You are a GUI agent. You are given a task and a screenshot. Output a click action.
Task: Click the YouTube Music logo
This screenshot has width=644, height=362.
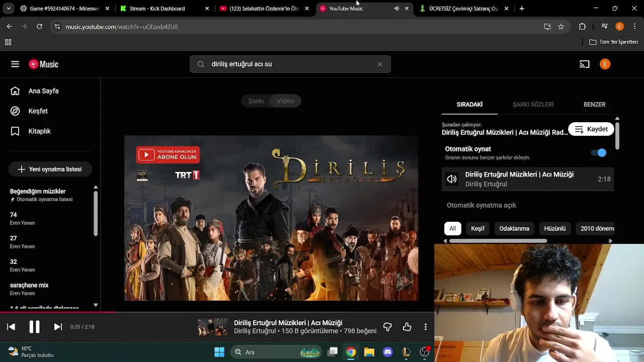pyautogui.click(x=43, y=64)
